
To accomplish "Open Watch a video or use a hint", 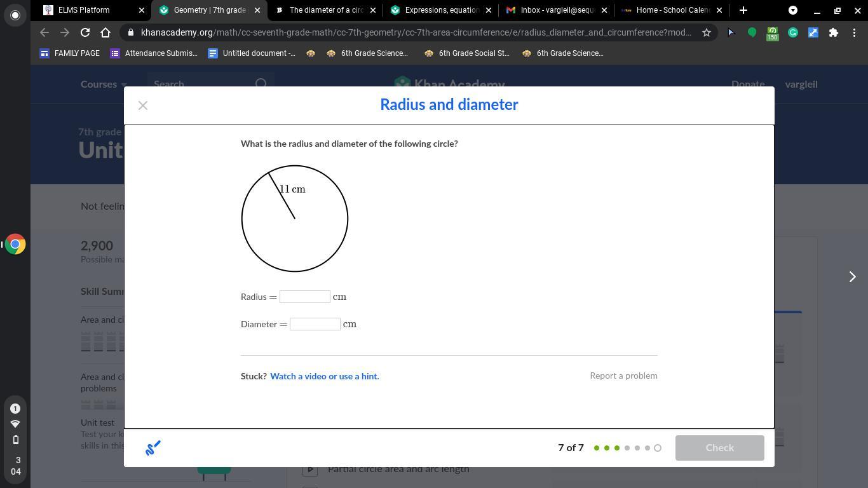I will (x=325, y=376).
